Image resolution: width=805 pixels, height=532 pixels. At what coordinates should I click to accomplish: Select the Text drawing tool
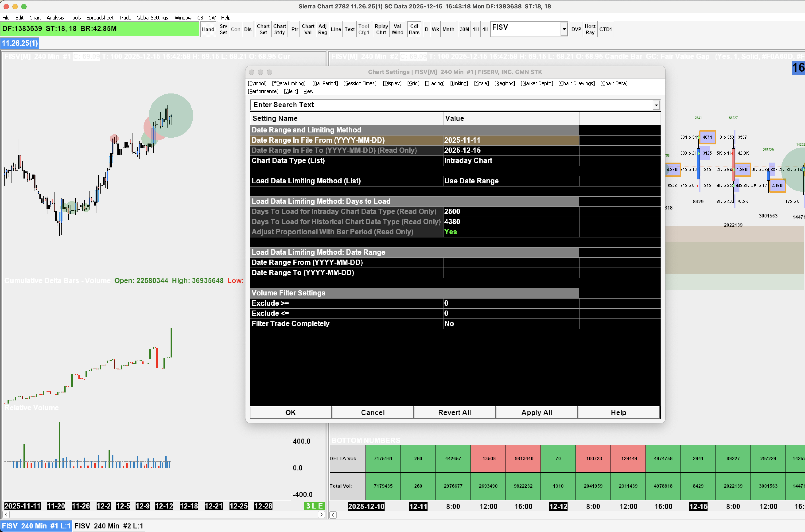350,29
